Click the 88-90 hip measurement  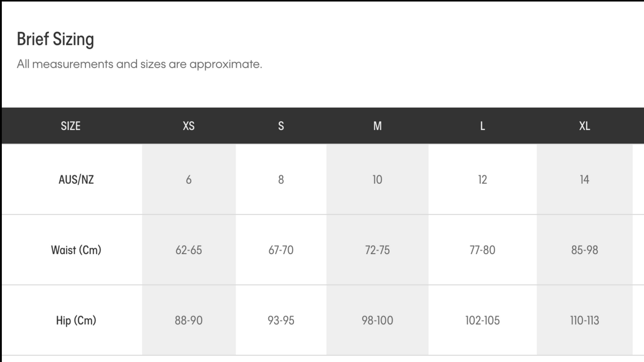(189, 321)
